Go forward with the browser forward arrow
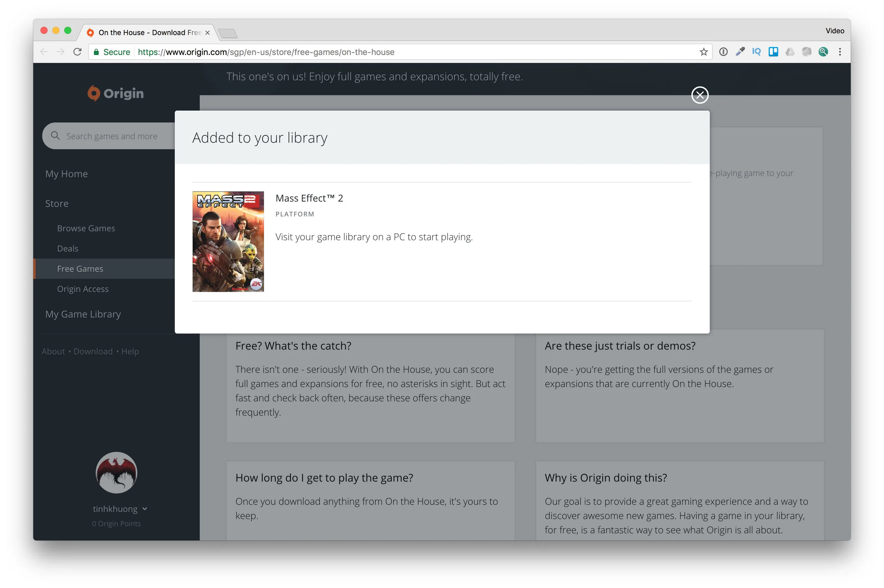The width and height of the screenshot is (884, 588). [61, 52]
